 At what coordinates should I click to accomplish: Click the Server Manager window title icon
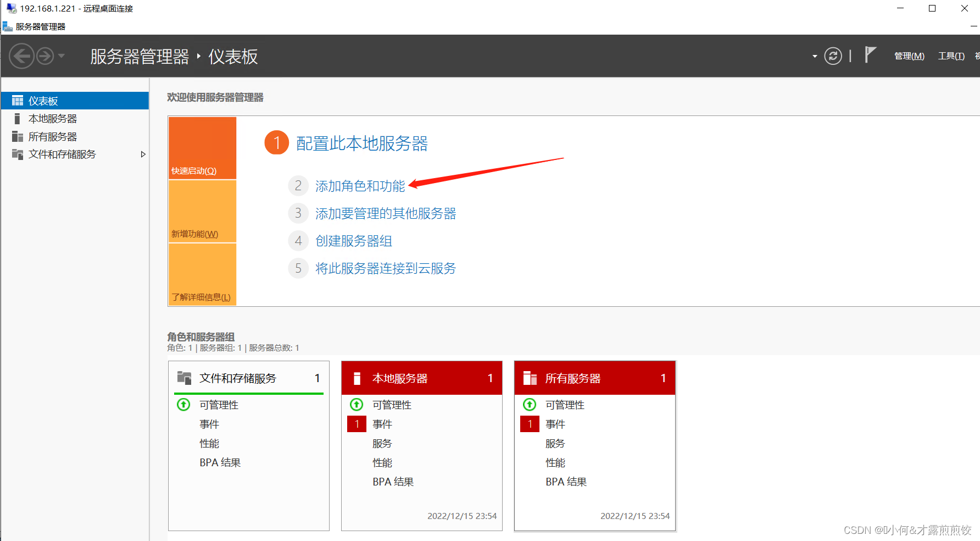click(8, 26)
